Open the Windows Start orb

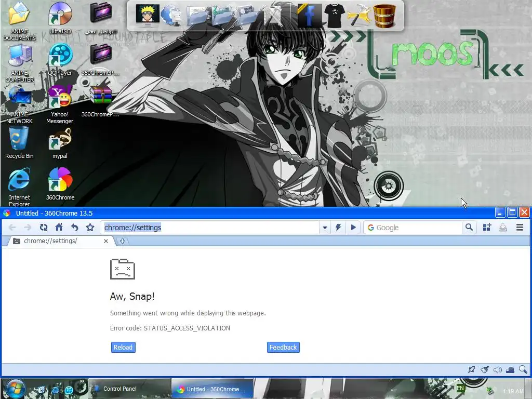(15, 389)
